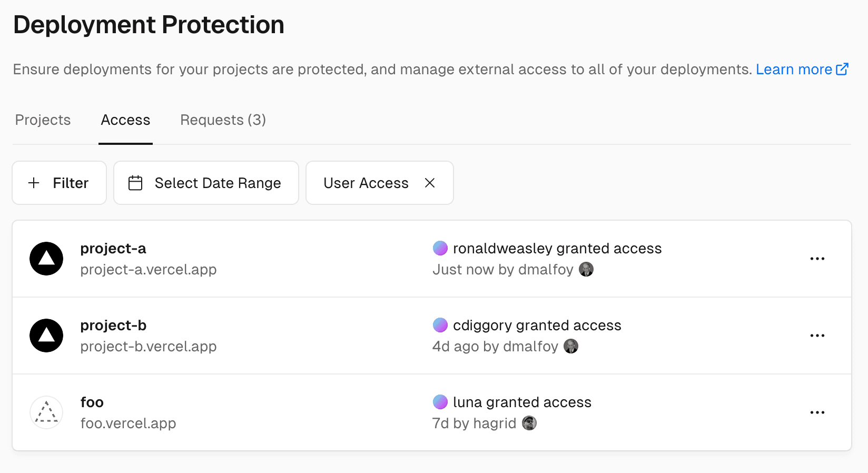868x473 pixels.
Task: Open the Requests (3) tab
Action: [222, 120]
